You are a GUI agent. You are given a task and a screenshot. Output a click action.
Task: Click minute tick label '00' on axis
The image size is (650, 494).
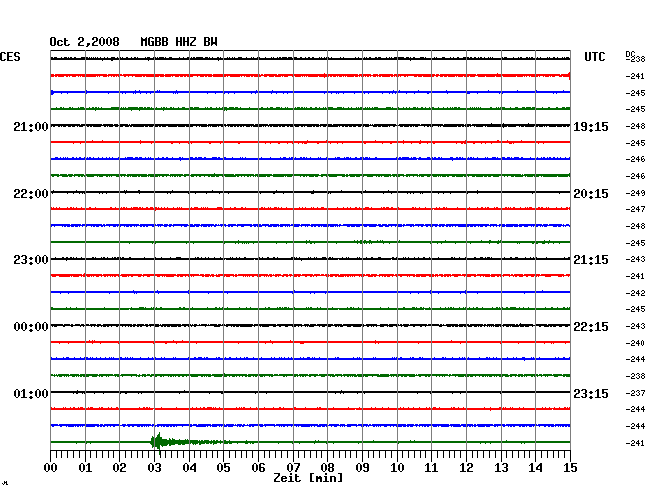[51, 468]
